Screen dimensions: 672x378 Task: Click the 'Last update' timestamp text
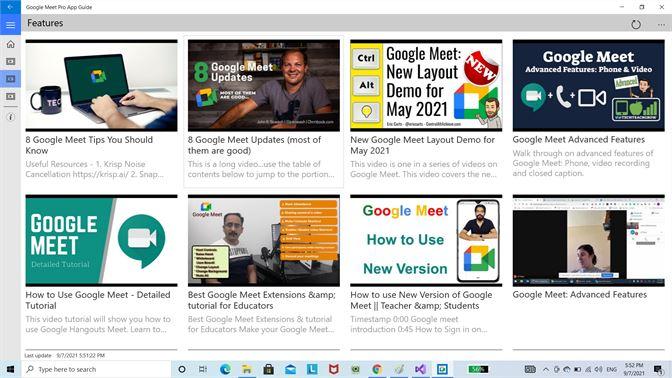64,355
